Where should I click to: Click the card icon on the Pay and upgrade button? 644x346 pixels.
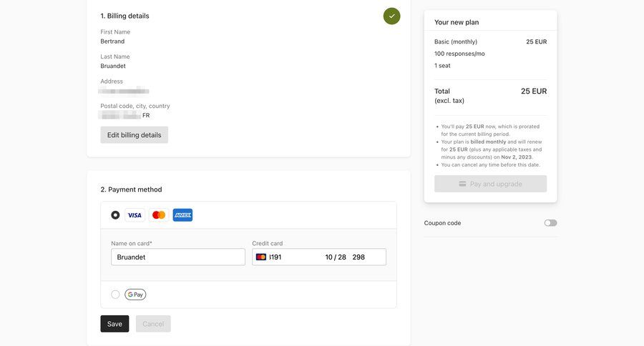[463, 184]
